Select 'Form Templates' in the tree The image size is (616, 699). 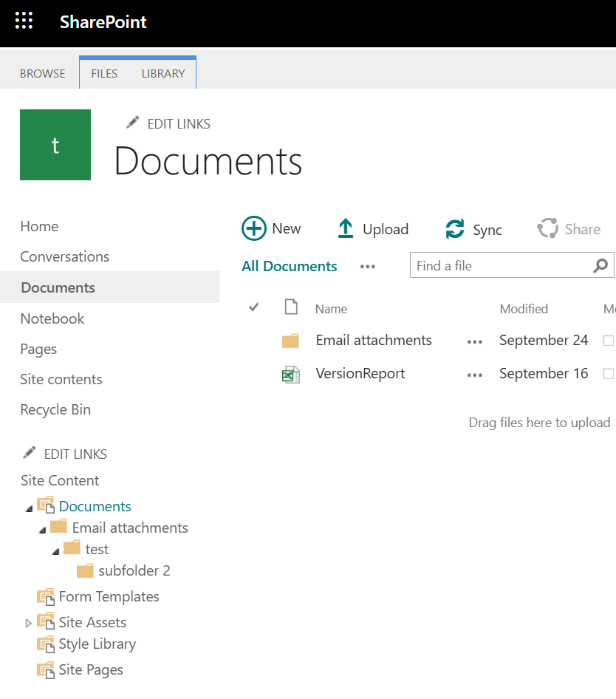coord(109,596)
